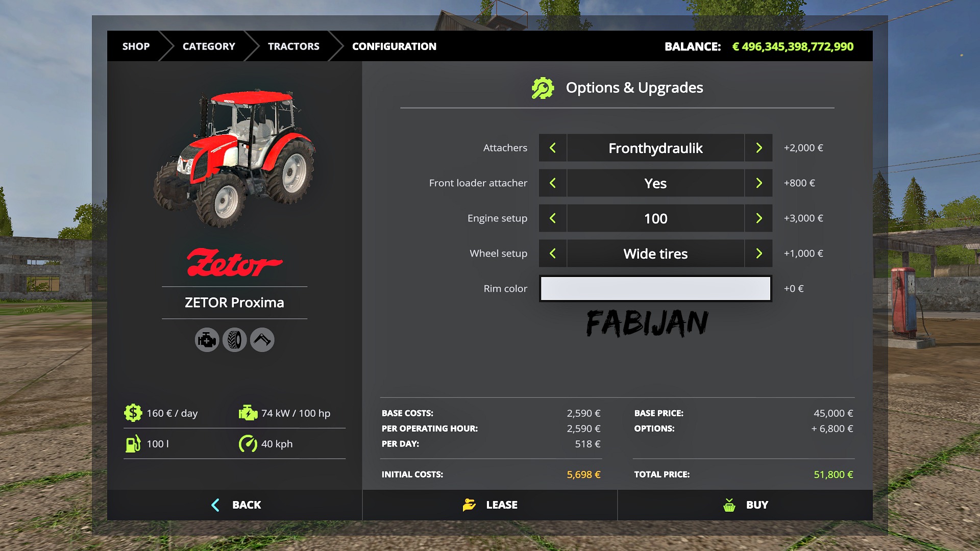Click the Zetor tractor preview image

click(x=234, y=158)
